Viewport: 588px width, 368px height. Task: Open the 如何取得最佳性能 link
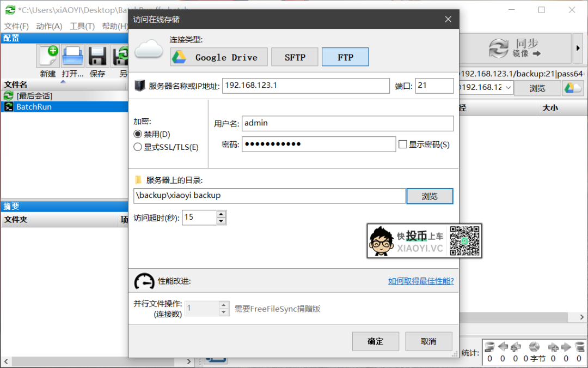pos(420,281)
